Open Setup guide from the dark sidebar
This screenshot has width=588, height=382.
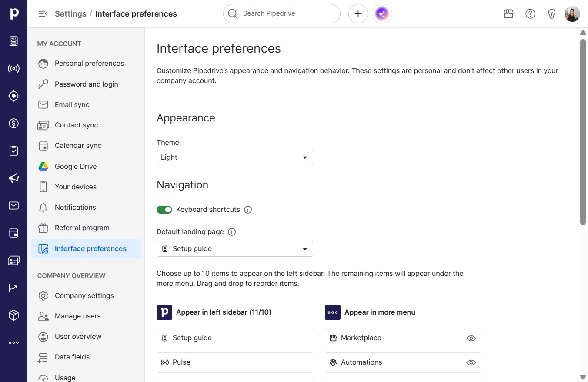coord(14,41)
